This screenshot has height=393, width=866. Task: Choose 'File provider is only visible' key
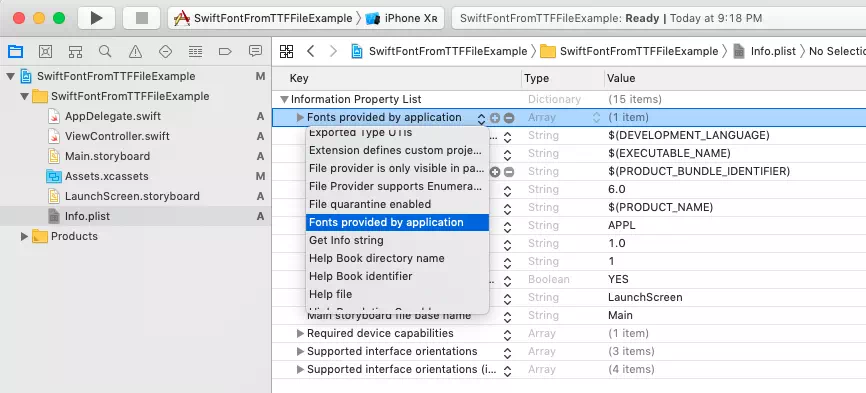[x=397, y=168]
